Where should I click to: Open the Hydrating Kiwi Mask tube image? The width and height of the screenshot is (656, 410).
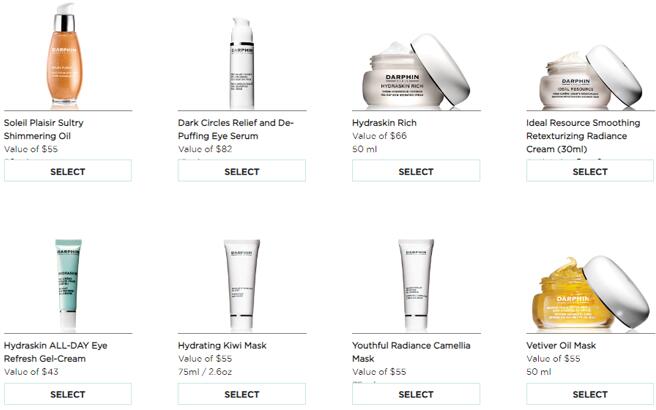tap(242, 284)
